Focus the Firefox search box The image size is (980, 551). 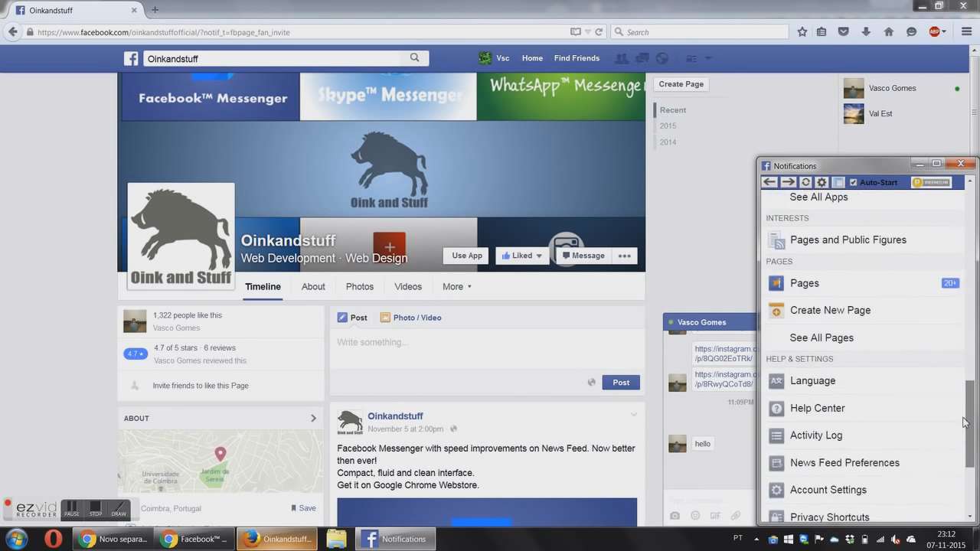click(699, 32)
